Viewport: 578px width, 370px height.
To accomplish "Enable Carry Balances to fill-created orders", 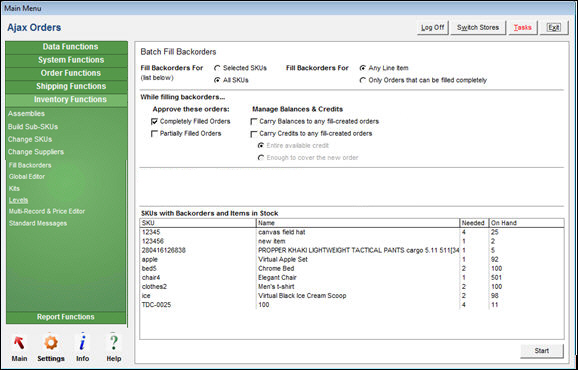I will (x=254, y=122).
